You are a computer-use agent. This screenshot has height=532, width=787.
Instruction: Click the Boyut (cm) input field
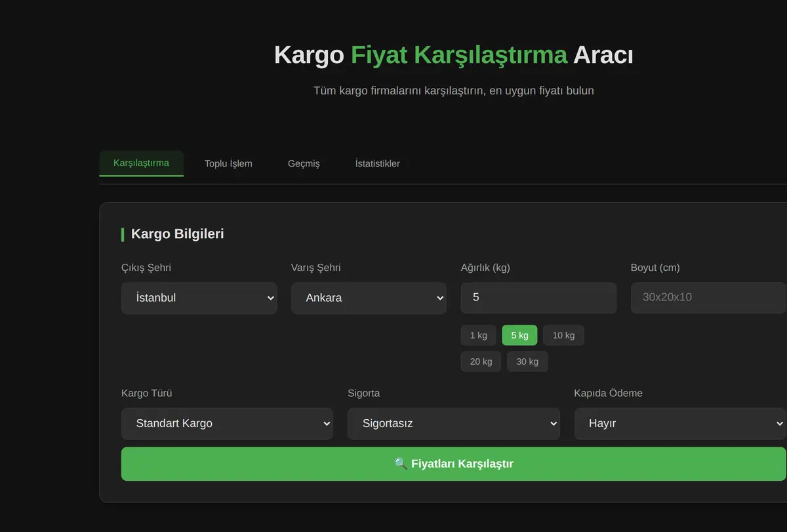pyautogui.click(x=708, y=298)
